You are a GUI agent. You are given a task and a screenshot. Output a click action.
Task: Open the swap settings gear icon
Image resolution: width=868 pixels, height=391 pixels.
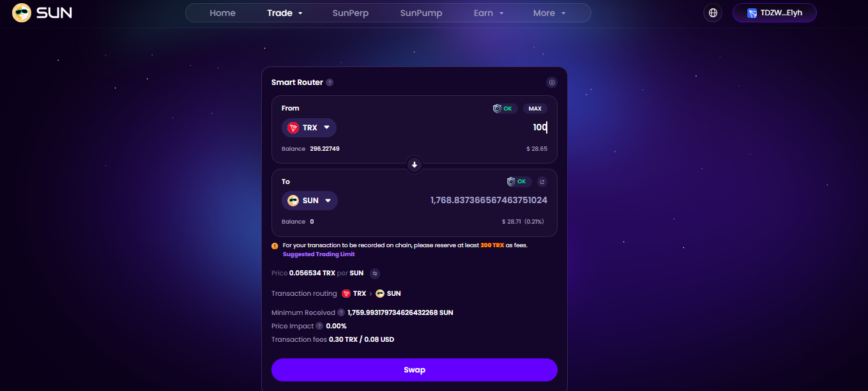552,82
